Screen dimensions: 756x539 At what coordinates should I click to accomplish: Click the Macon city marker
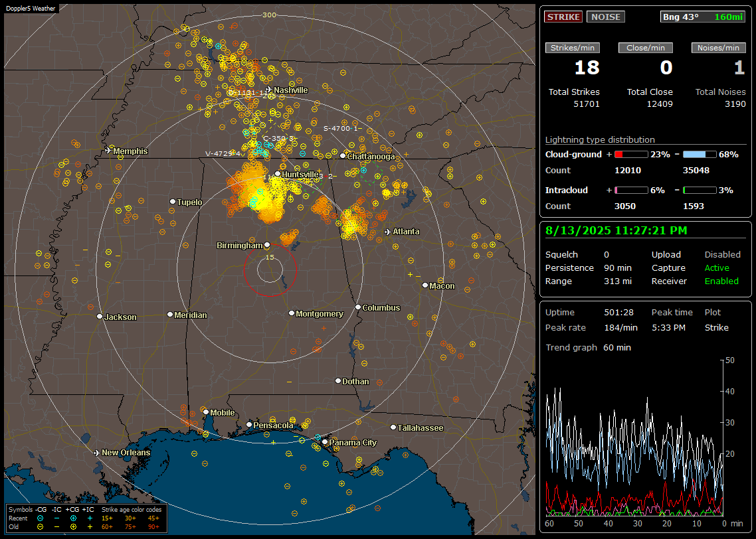pos(425,285)
